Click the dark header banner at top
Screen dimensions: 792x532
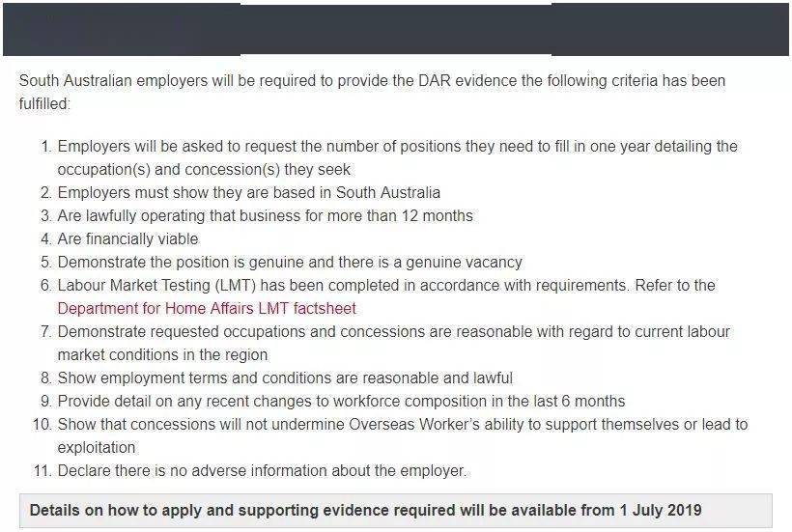[x=396, y=29]
